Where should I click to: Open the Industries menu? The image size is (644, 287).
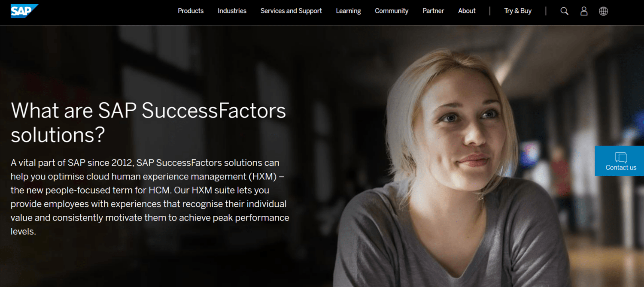232,11
